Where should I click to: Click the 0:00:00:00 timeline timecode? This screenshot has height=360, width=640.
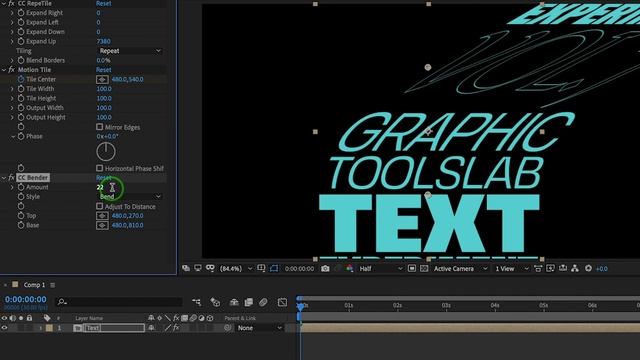pyautogui.click(x=26, y=300)
